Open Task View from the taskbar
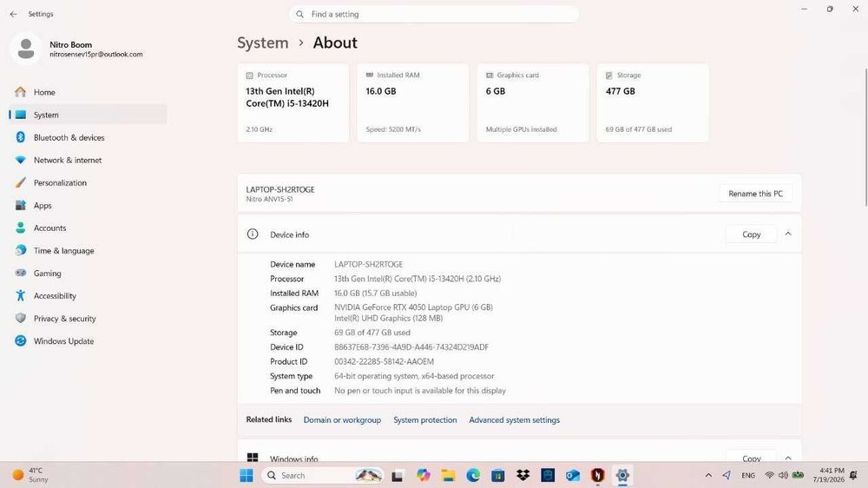Viewport: 868px width, 488px height. (x=397, y=475)
